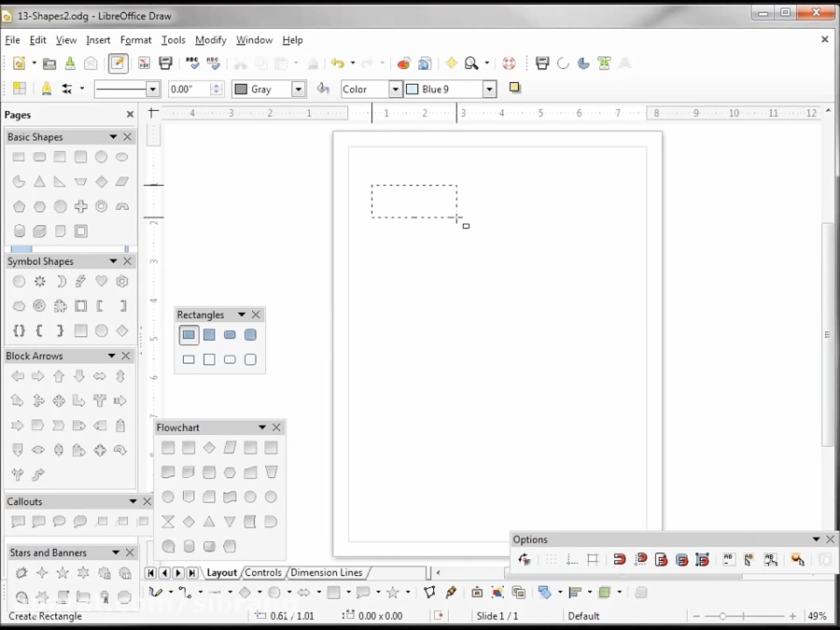Open the Blue 9 fill color dropdown

coord(488,89)
